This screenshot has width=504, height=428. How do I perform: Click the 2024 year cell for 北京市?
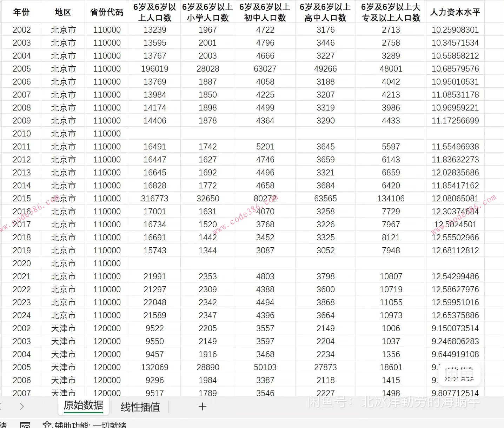[22, 315]
